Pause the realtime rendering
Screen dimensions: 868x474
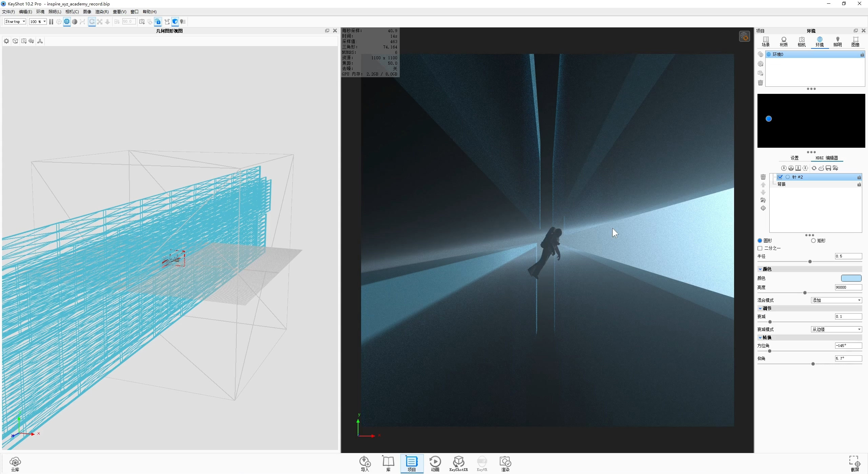point(51,21)
